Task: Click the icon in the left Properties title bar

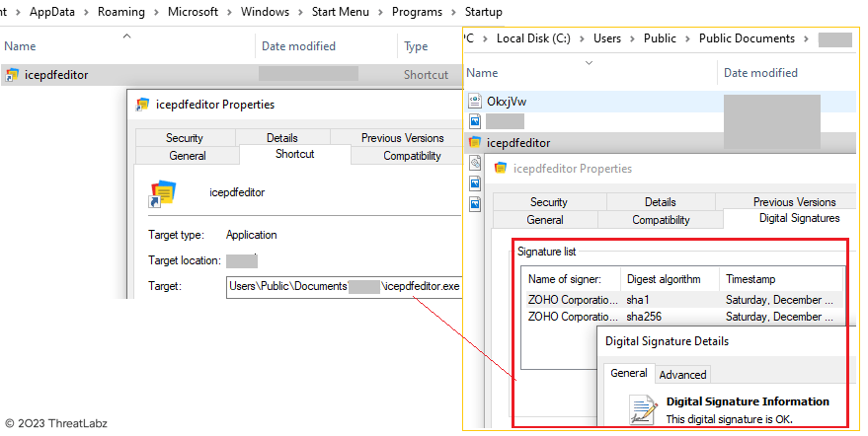Action: point(143,105)
